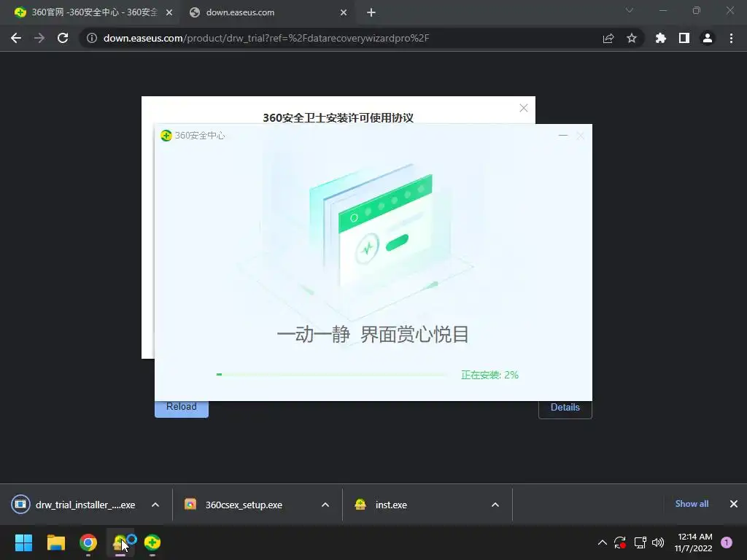Bookmark this page with star icon
The image size is (747, 560).
pyautogui.click(x=632, y=38)
